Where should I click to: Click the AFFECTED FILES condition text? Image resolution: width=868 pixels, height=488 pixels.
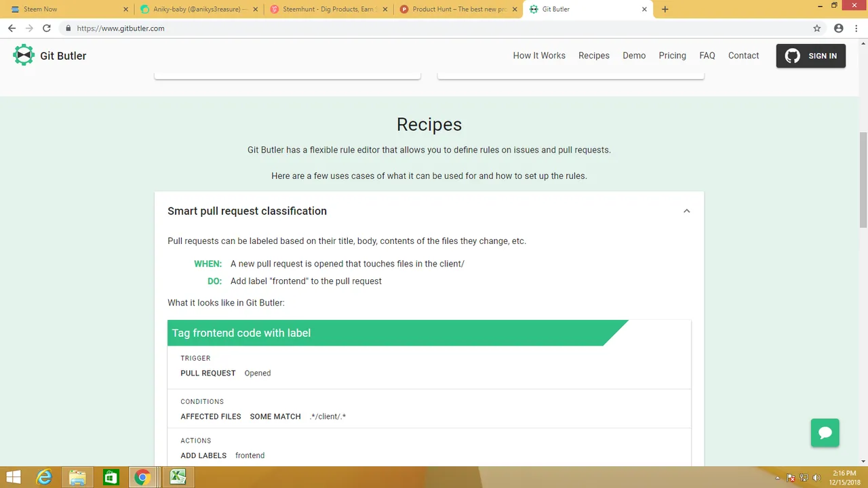pyautogui.click(x=211, y=417)
